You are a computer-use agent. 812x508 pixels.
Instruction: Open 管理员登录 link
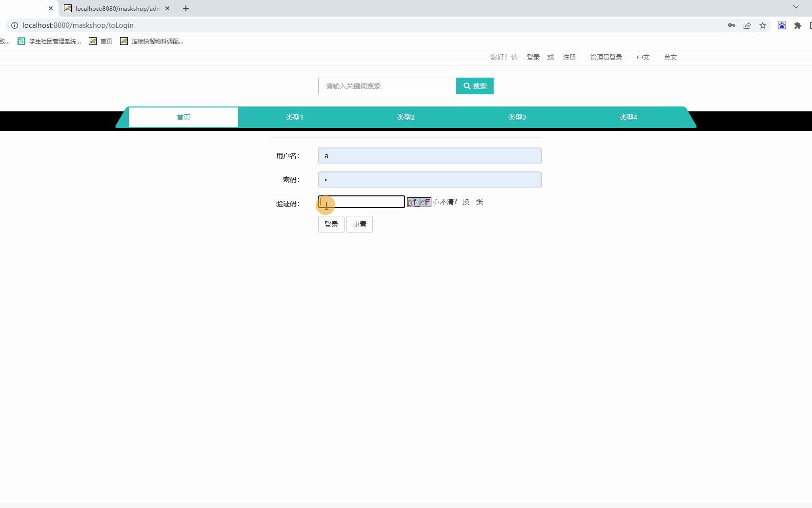pyautogui.click(x=606, y=57)
